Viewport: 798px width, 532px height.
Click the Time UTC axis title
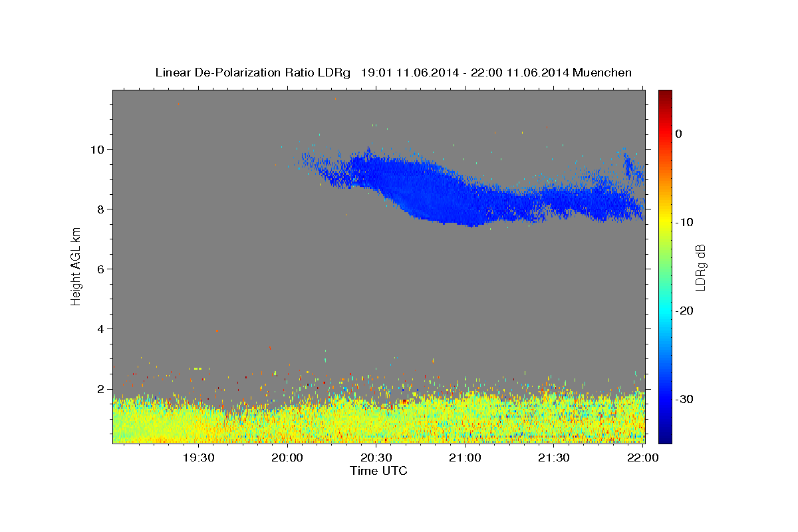pyautogui.click(x=378, y=471)
